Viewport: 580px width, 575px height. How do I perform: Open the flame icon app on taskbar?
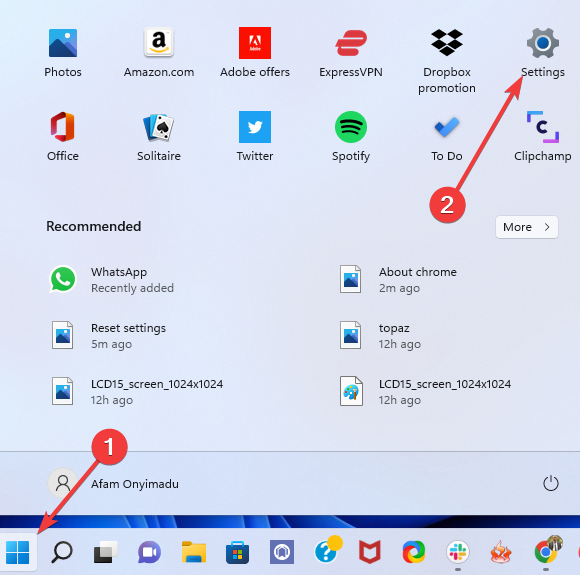click(501, 552)
